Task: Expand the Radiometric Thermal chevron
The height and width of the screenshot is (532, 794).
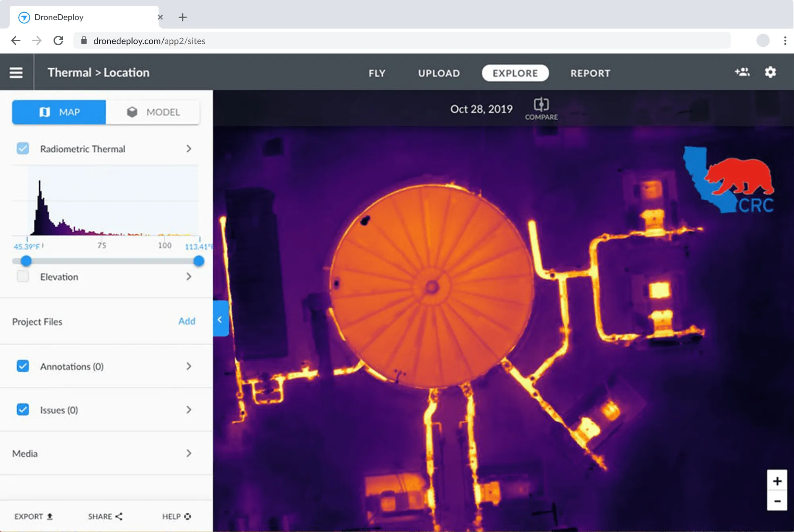Action: pyautogui.click(x=189, y=148)
